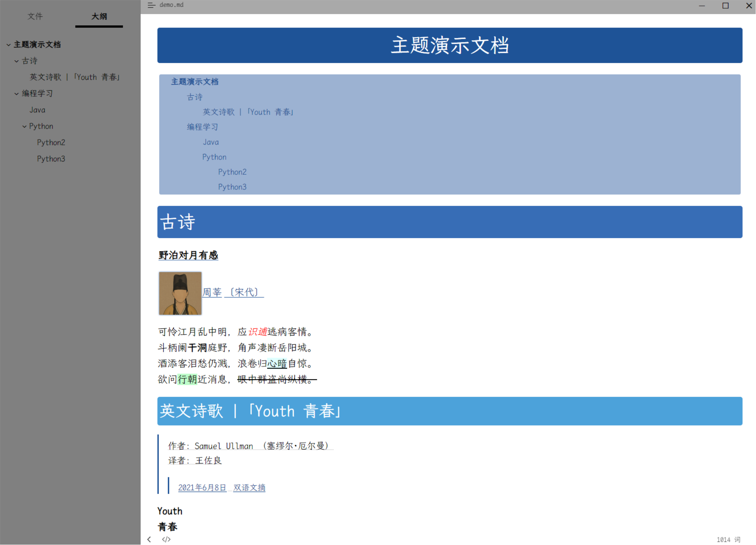Open the 周莘 author link
This screenshot has width=756, height=545.
coord(212,292)
